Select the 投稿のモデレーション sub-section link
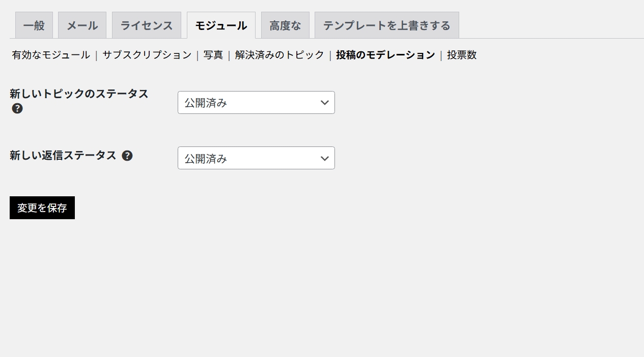The height and width of the screenshot is (357, 644). [x=385, y=55]
